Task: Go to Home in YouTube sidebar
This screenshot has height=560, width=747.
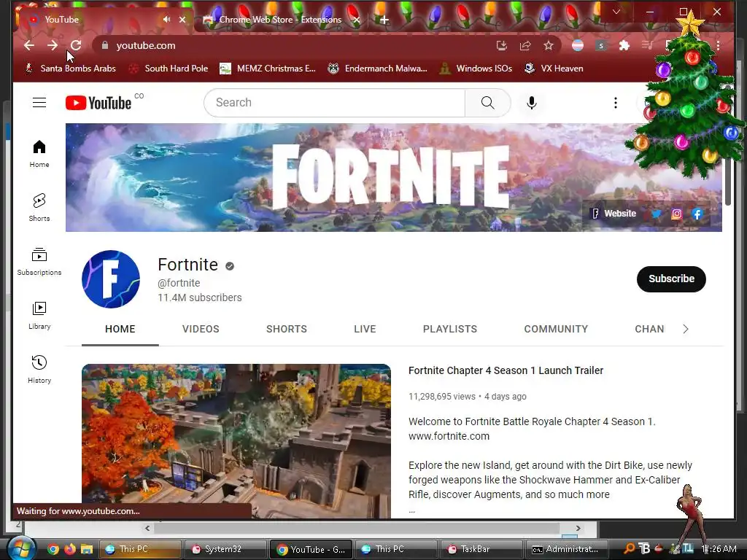Action: tap(39, 153)
